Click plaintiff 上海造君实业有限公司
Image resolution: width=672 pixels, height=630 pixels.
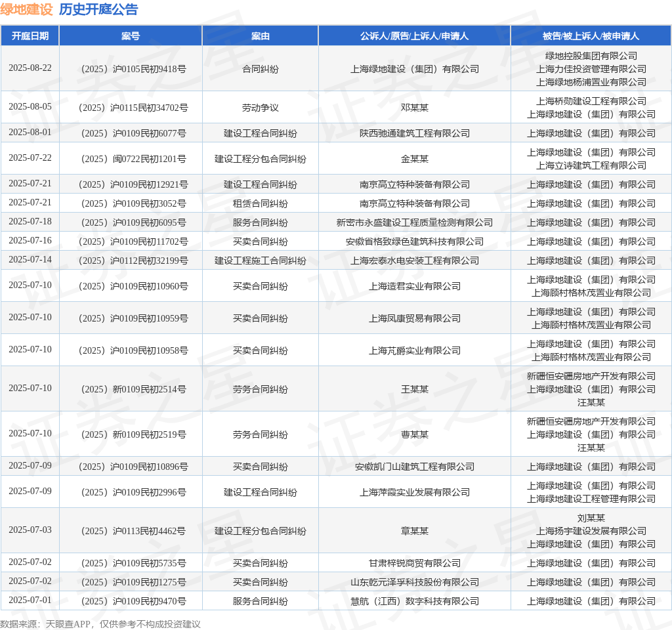(415, 286)
